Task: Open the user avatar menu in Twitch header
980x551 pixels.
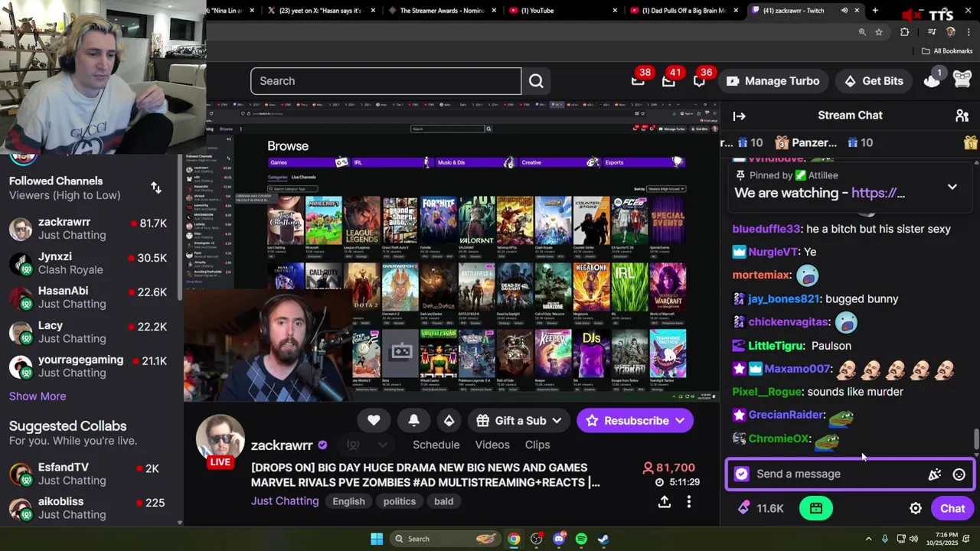Action: (x=962, y=80)
